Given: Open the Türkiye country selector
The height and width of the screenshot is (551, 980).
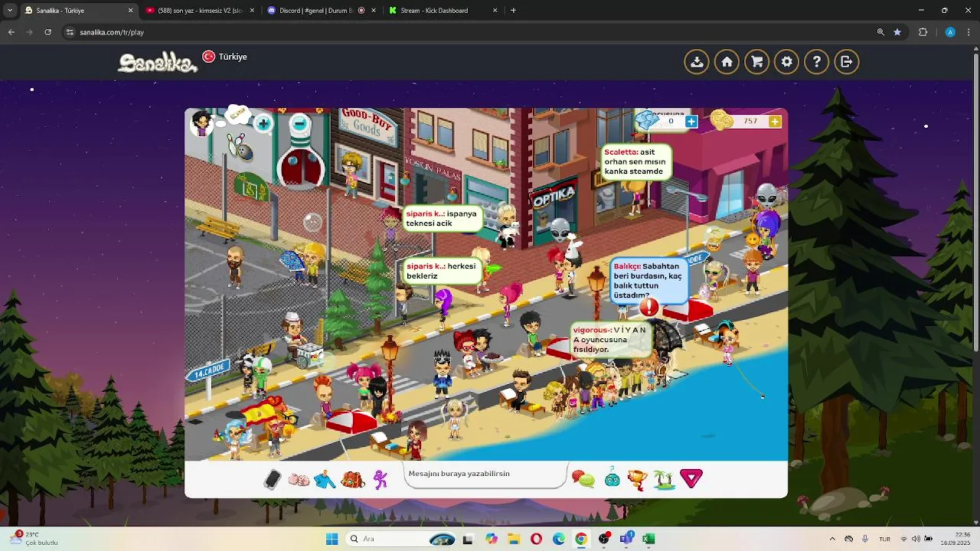Looking at the screenshot, I should tap(225, 57).
